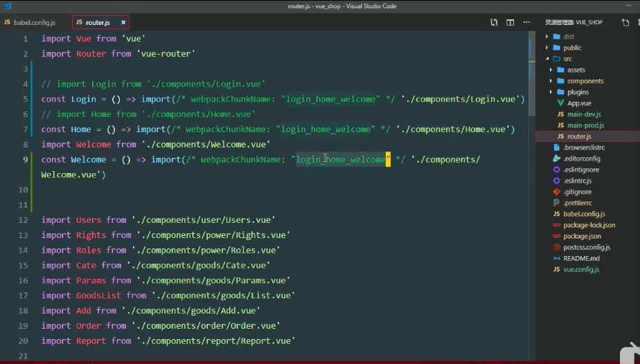Viewport: 640px width, 364px height.
Task: Click 'Rights' import name on line 13
Action: [x=91, y=235]
